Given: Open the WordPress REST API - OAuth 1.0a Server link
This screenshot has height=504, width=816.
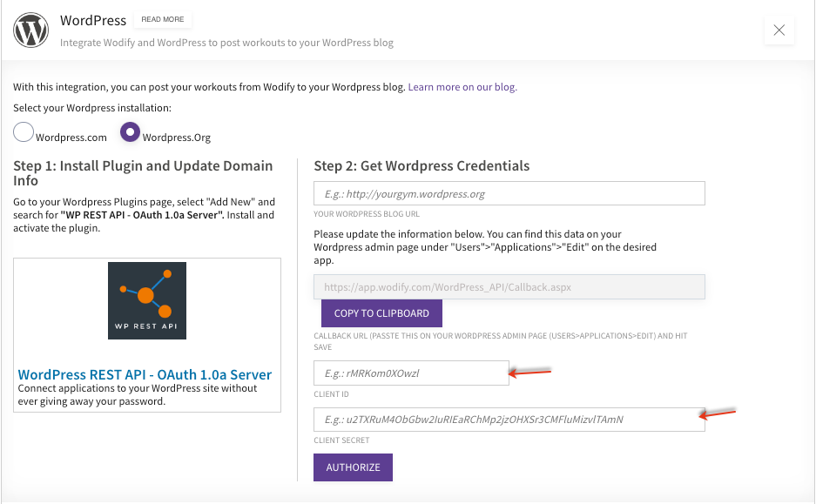Looking at the screenshot, I should point(145,374).
